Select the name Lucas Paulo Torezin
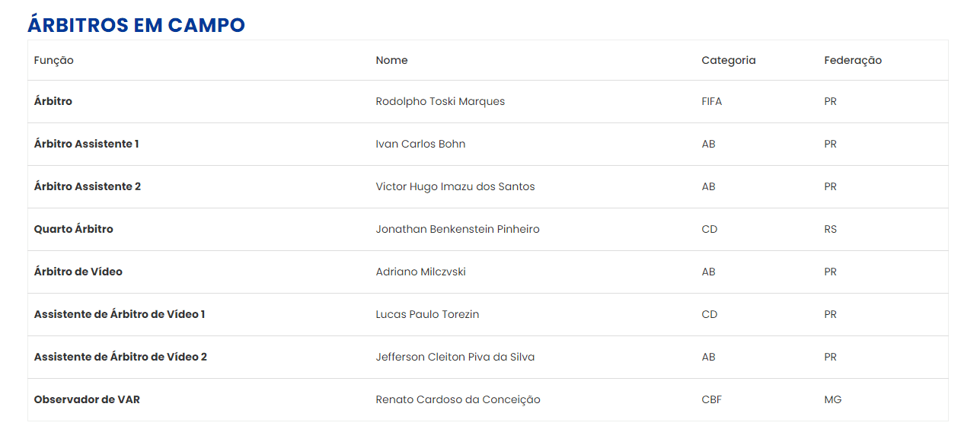 (x=427, y=314)
